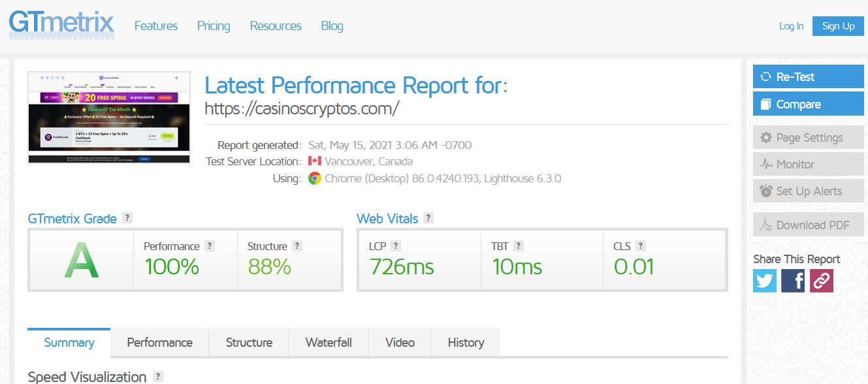Click the help icon beside CLS
Image resolution: width=868 pixels, height=384 pixels.
coord(641,246)
